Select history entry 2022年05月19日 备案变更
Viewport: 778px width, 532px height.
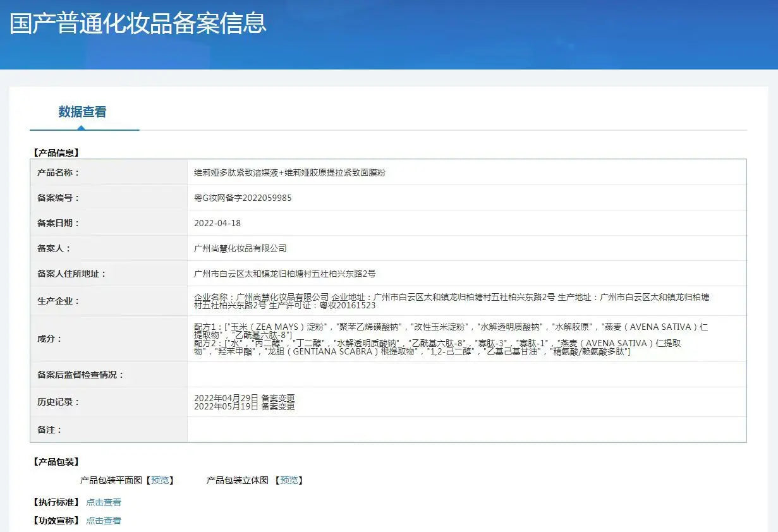[x=245, y=406]
